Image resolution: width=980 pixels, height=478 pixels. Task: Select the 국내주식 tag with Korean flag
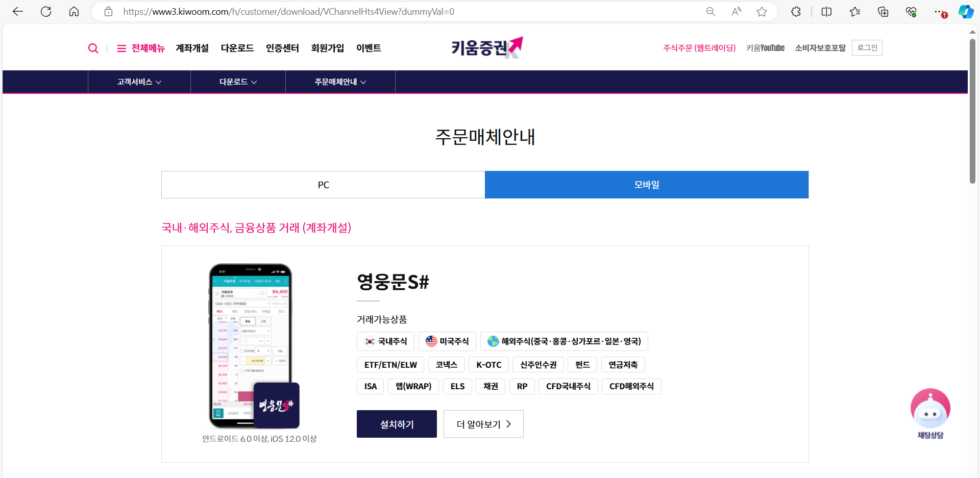click(x=385, y=341)
